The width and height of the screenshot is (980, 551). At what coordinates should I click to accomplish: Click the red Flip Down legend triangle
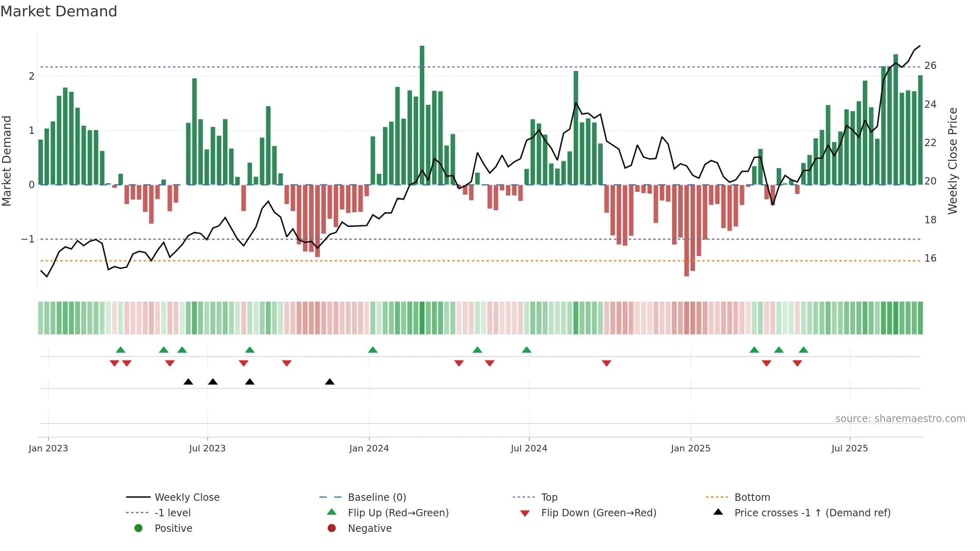(525, 513)
